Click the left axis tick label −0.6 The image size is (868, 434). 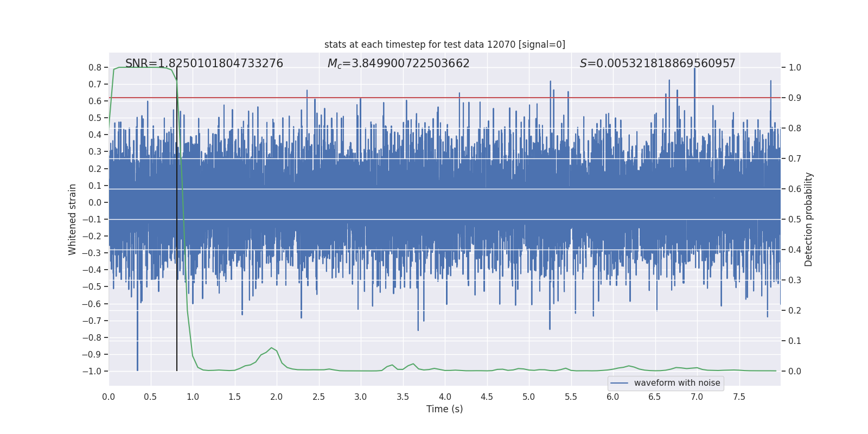pos(92,304)
